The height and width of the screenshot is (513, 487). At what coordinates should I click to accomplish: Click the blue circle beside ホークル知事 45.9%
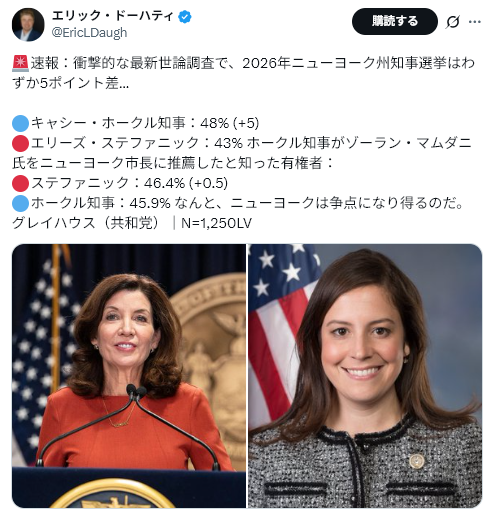pyautogui.click(x=20, y=203)
